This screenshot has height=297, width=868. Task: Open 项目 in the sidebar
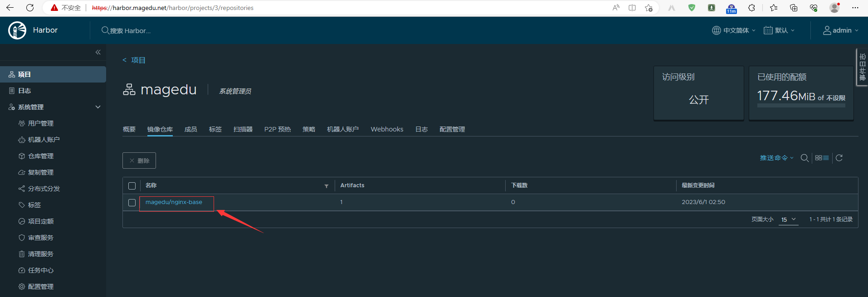(x=53, y=74)
